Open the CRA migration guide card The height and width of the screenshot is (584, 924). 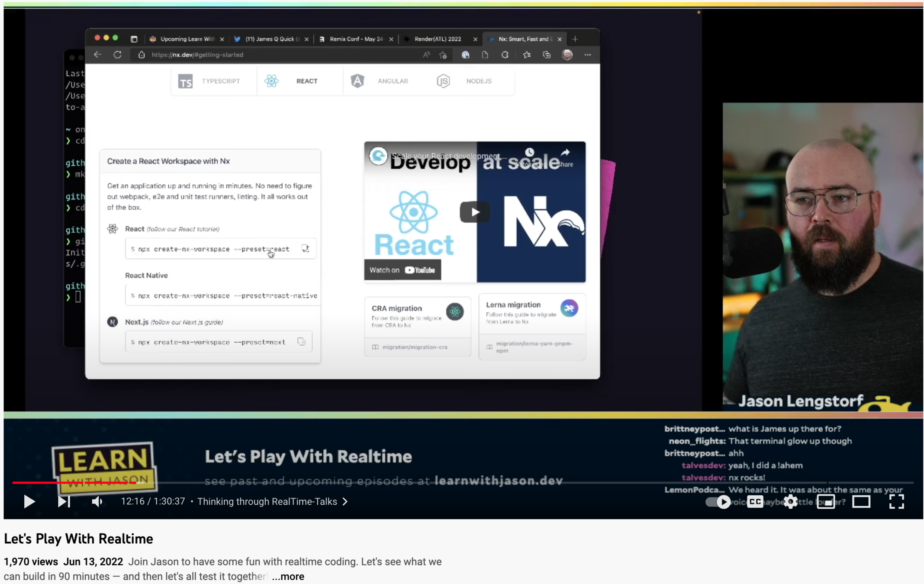coord(417,326)
